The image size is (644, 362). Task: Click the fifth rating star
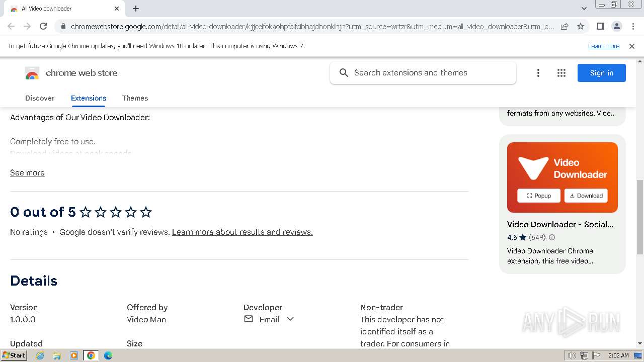click(146, 212)
